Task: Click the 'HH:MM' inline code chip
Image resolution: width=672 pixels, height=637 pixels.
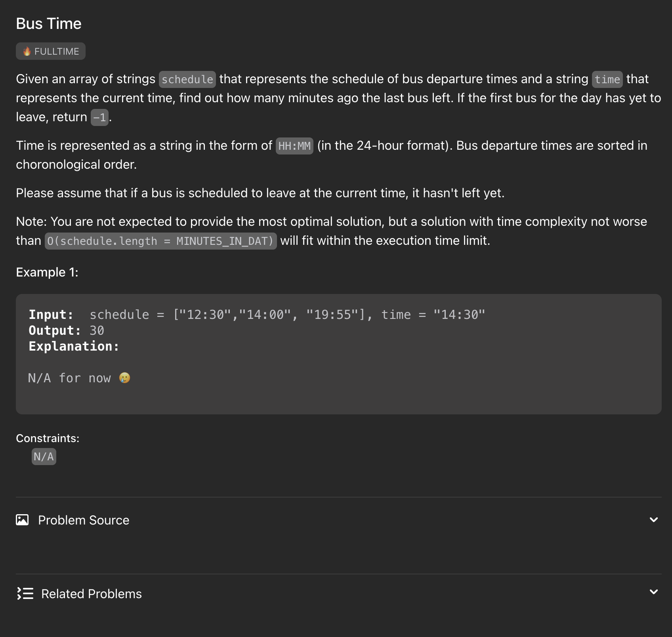Action: tap(294, 146)
